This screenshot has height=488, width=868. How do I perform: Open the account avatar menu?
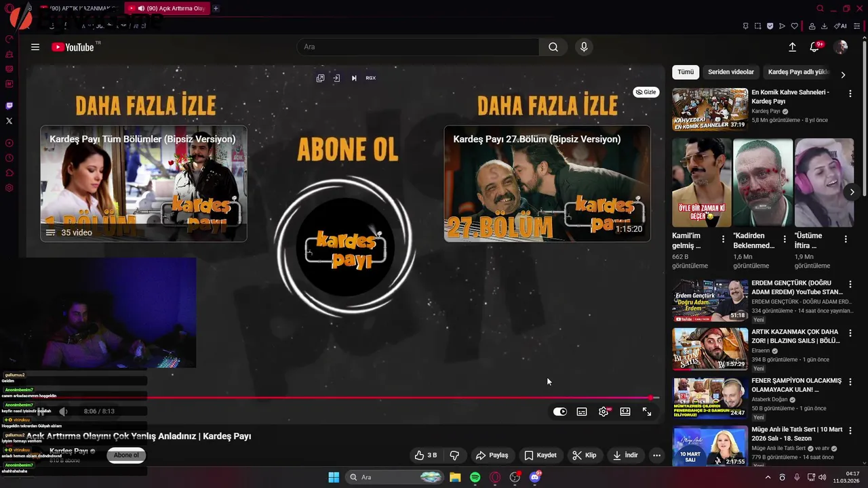[x=840, y=47]
